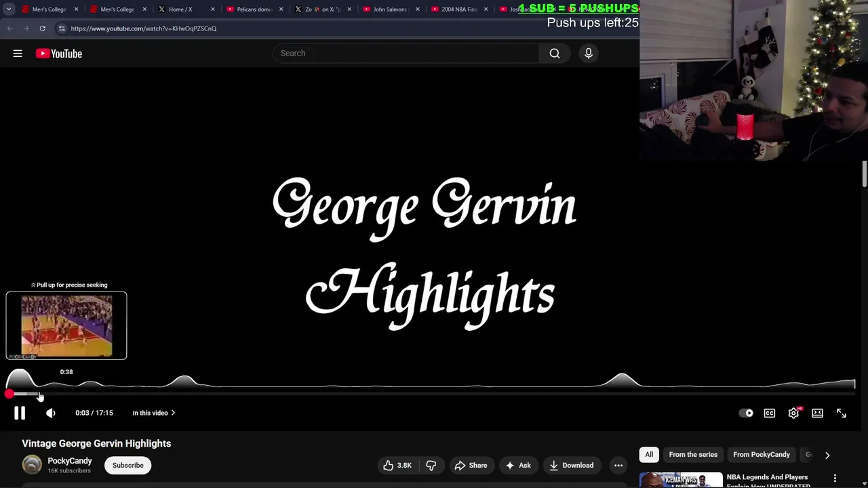Close the Pelicans tab

[281, 9]
